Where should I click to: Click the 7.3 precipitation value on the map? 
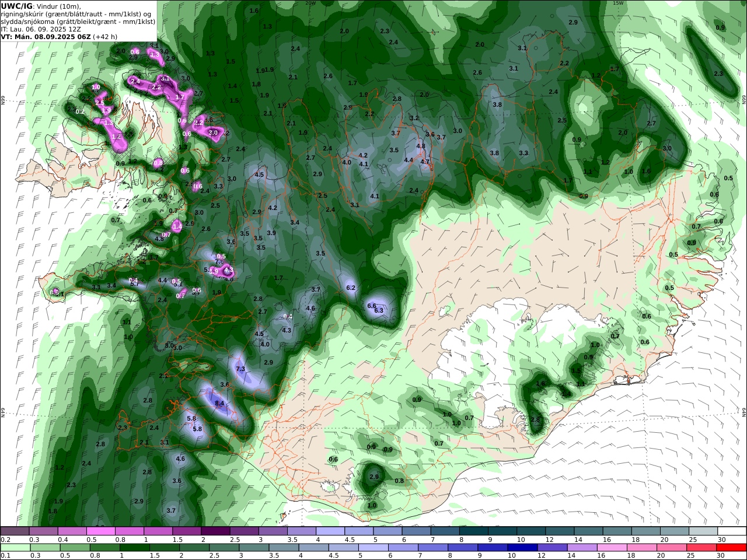tap(240, 369)
